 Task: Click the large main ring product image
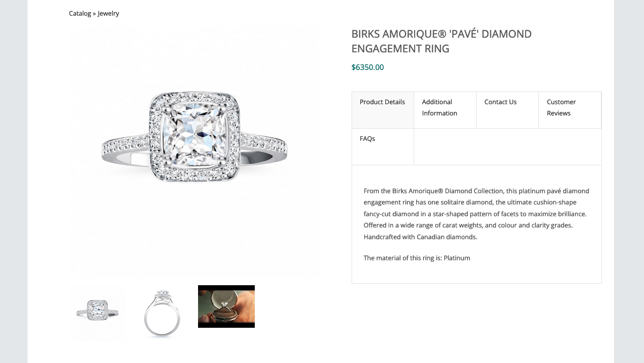coord(194,153)
